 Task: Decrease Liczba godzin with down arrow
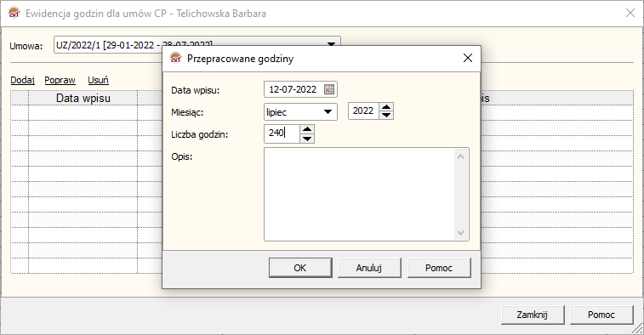307,139
